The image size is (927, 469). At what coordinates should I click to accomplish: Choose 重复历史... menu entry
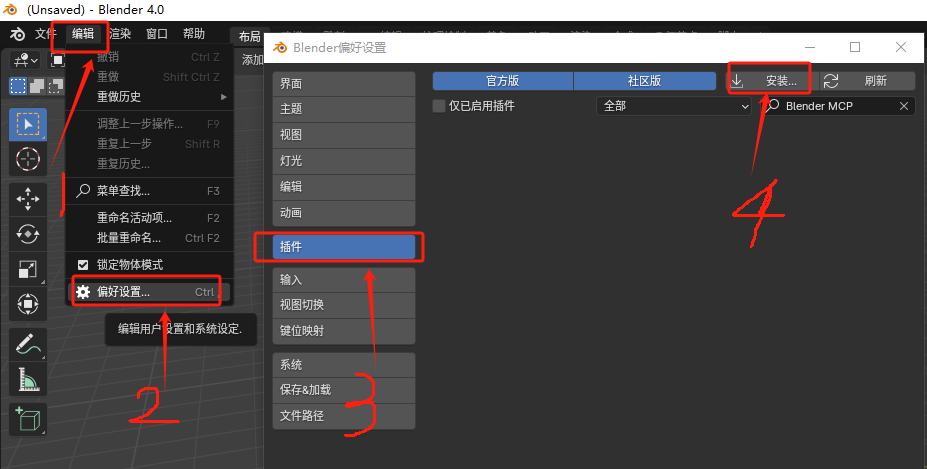(150, 163)
